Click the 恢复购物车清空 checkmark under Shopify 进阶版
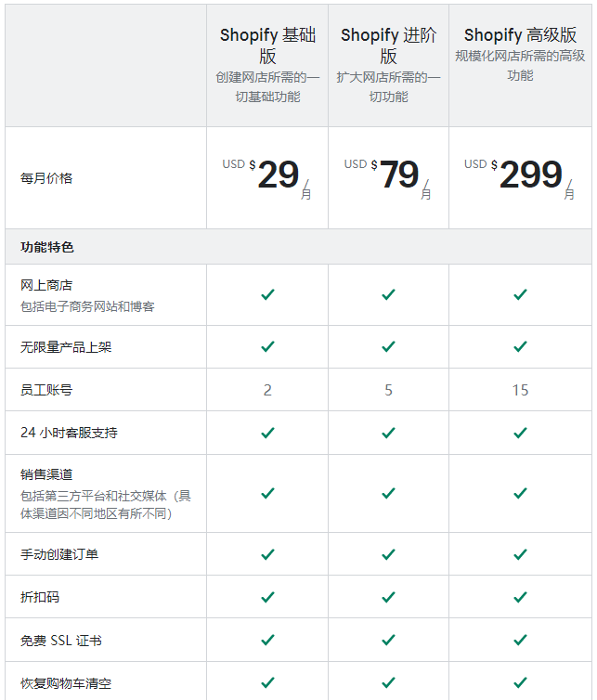The width and height of the screenshot is (597, 700). [388, 682]
